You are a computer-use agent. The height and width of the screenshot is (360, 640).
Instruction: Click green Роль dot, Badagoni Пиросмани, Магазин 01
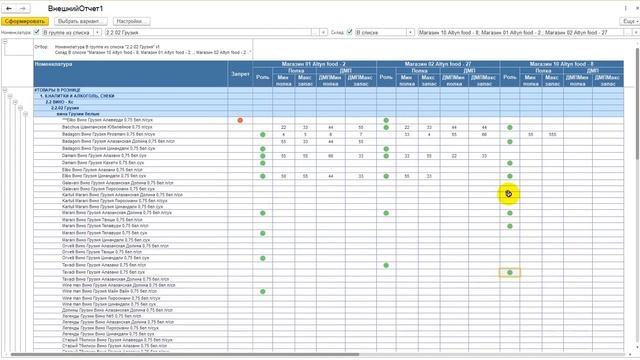click(x=263, y=134)
